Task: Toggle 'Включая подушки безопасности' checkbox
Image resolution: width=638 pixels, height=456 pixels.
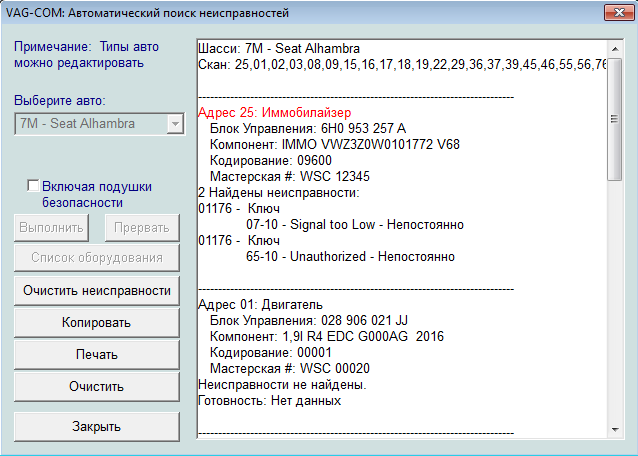Action: tap(34, 186)
